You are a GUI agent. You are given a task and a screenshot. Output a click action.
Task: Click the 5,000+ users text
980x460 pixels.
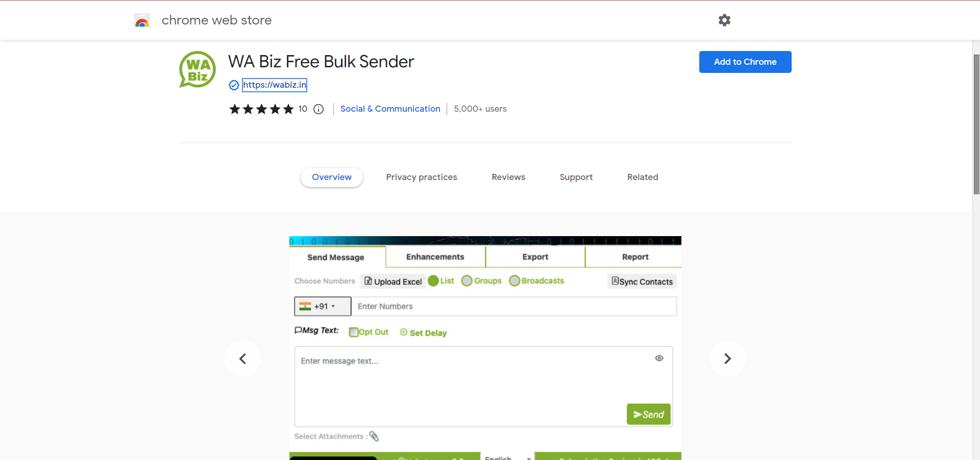pyautogui.click(x=480, y=109)
